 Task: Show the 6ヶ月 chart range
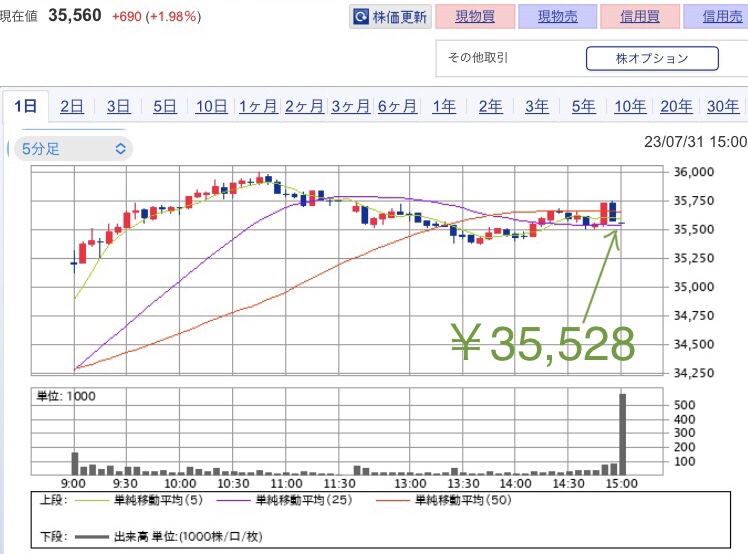tap(397, 107)
